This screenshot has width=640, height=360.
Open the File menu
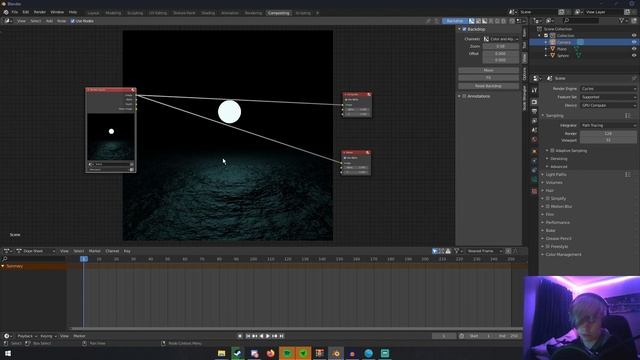[x=15, y=12]
